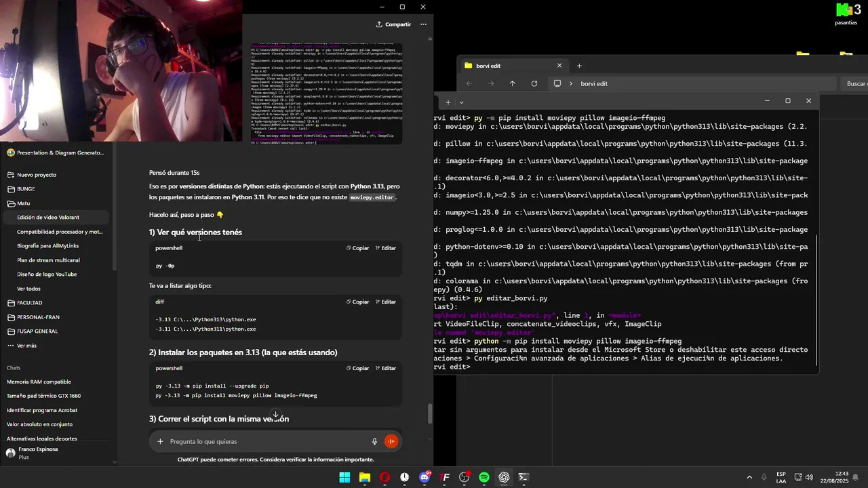Create a Nuevo proyecto in sidebar

point(56,175)
